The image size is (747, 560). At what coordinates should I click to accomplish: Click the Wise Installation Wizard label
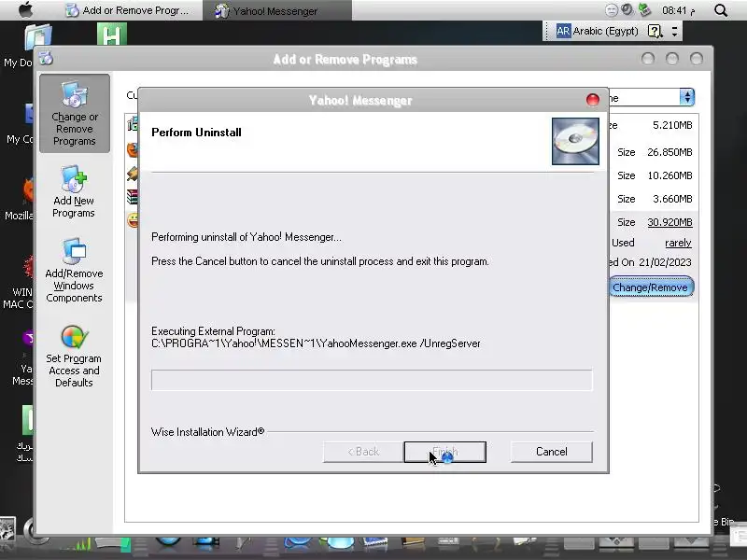[207, 432]
